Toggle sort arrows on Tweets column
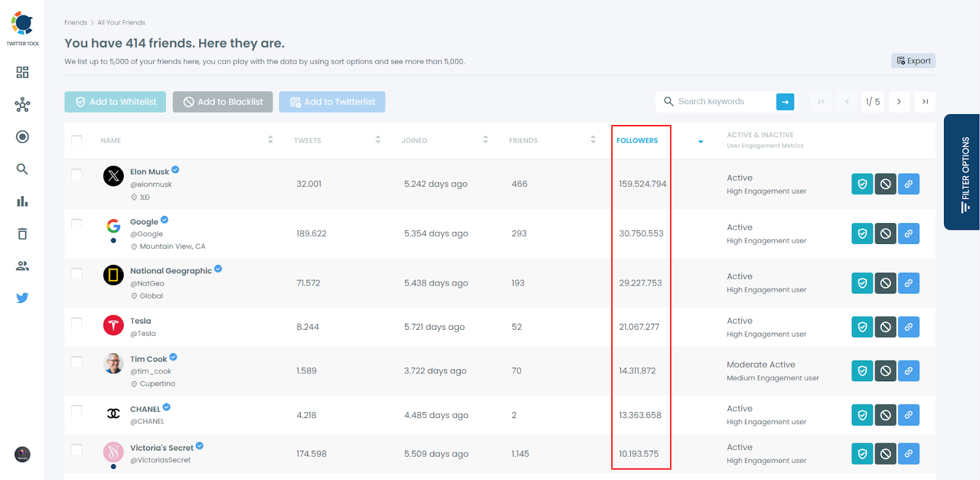The image size is (980, 480). pyautogui.click(x=378, y=140)
